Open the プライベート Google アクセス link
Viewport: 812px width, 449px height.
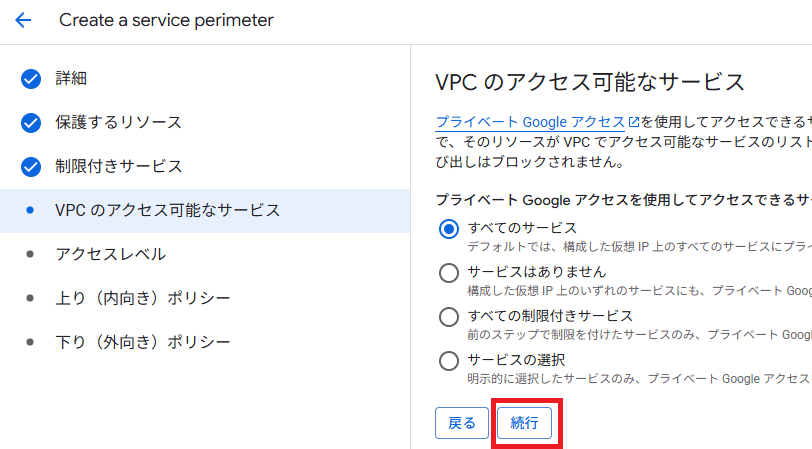point(530,122)
